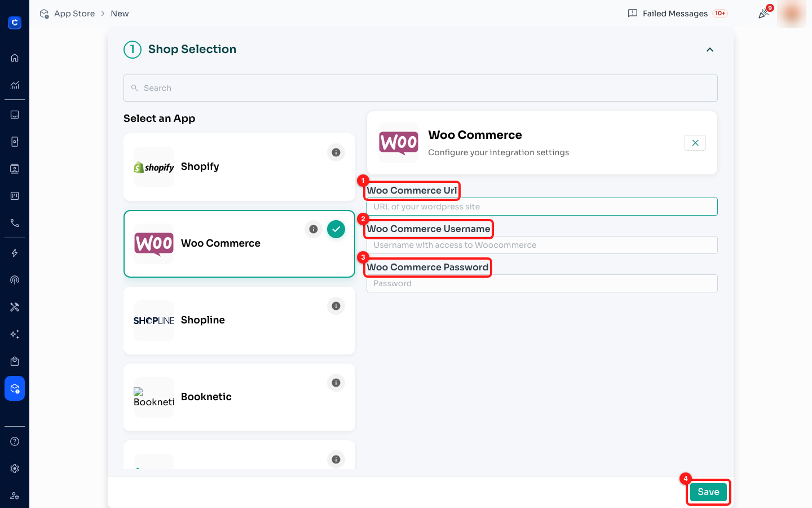Click the Shopline logo thumbnail
Screen dimensions: 812x508
pyautogui.click(x=154, y=321)
